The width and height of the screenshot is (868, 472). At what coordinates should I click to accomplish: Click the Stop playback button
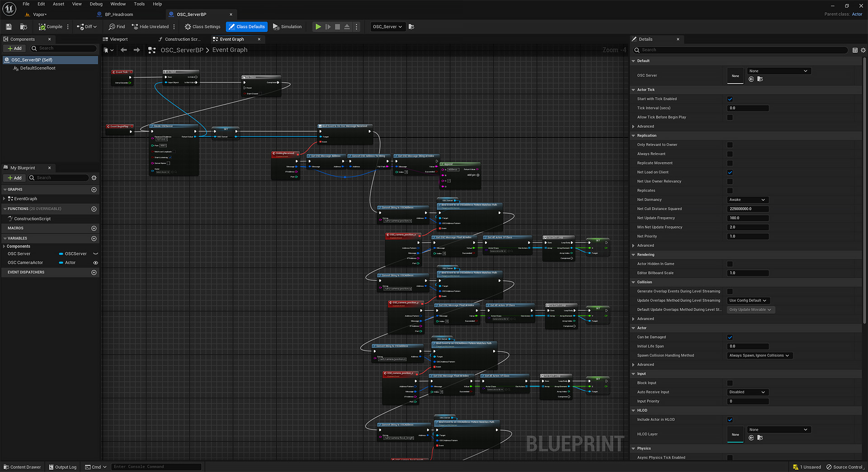click(x=337, y=27)
